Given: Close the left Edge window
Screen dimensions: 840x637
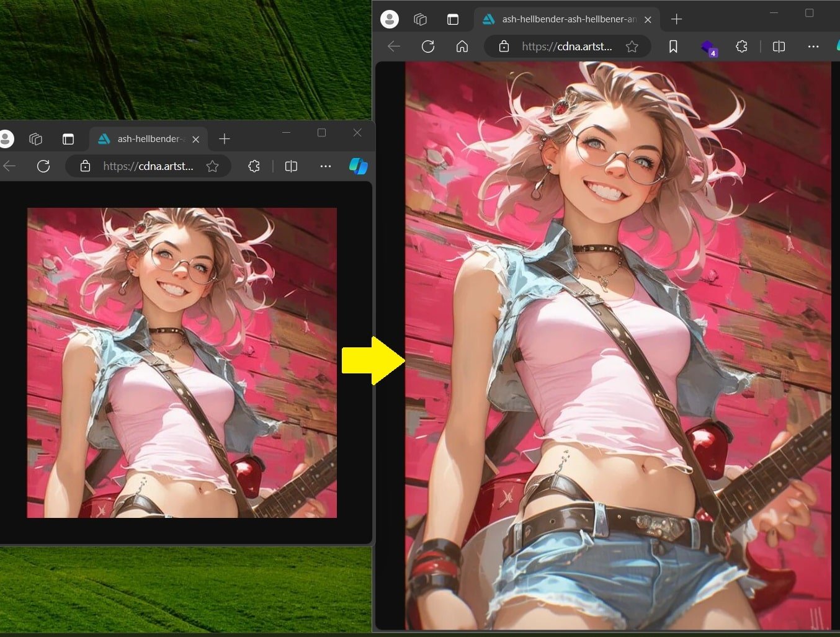Looking at the screenshot, I should click(x=357, y=132).
